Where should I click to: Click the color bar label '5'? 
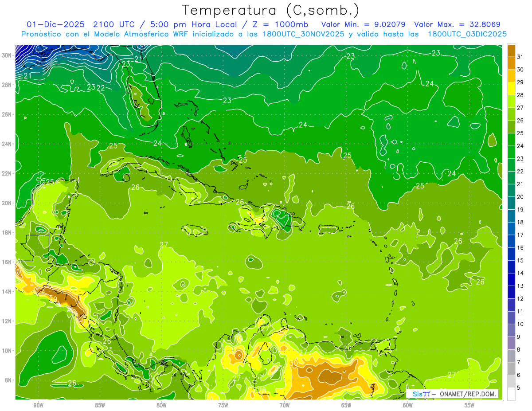(x=519, y=388)
